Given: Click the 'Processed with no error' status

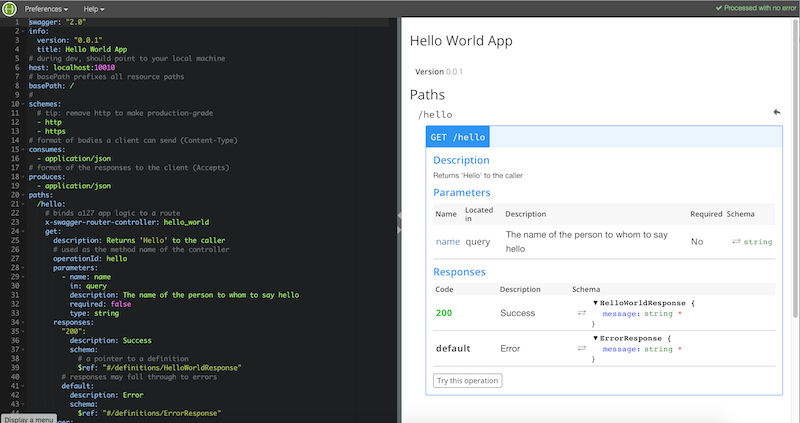Looking at the screenshot, I should pos(756,8).
